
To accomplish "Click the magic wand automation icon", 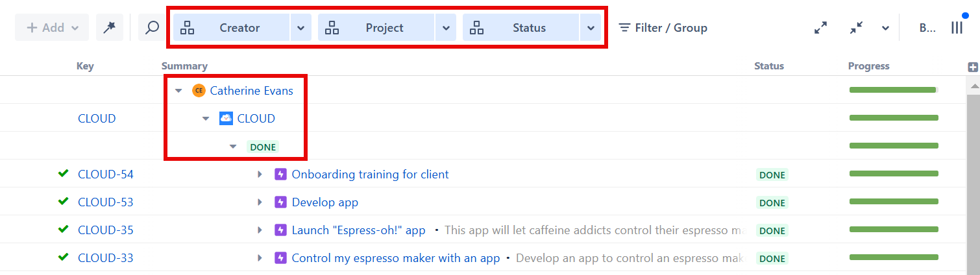I will point(110,28).
